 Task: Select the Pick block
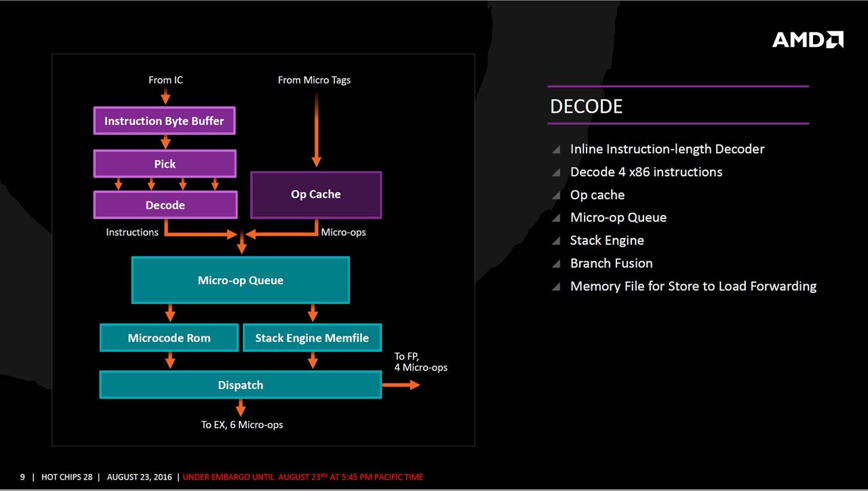click(x=165, y=164)
